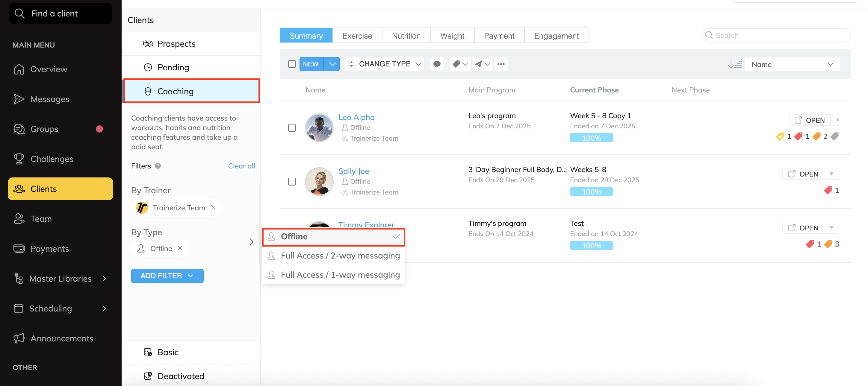Tick the select-all clients checkbox

(292, 64)
